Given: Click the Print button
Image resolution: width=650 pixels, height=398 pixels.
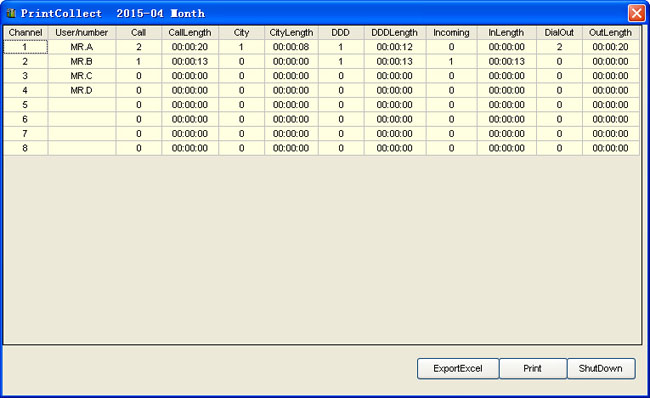Looking at the screenshot, I should [x=533, y=369].
